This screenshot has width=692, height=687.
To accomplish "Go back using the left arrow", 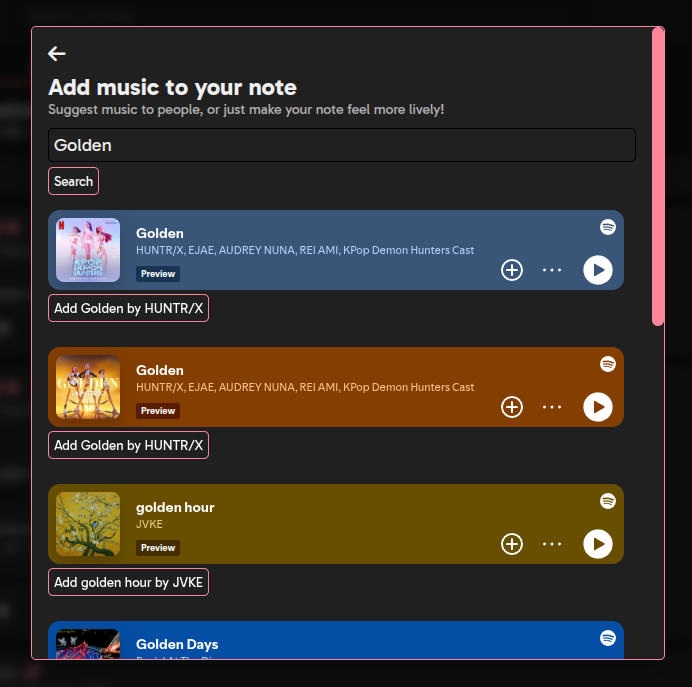I will pos(56,53).
